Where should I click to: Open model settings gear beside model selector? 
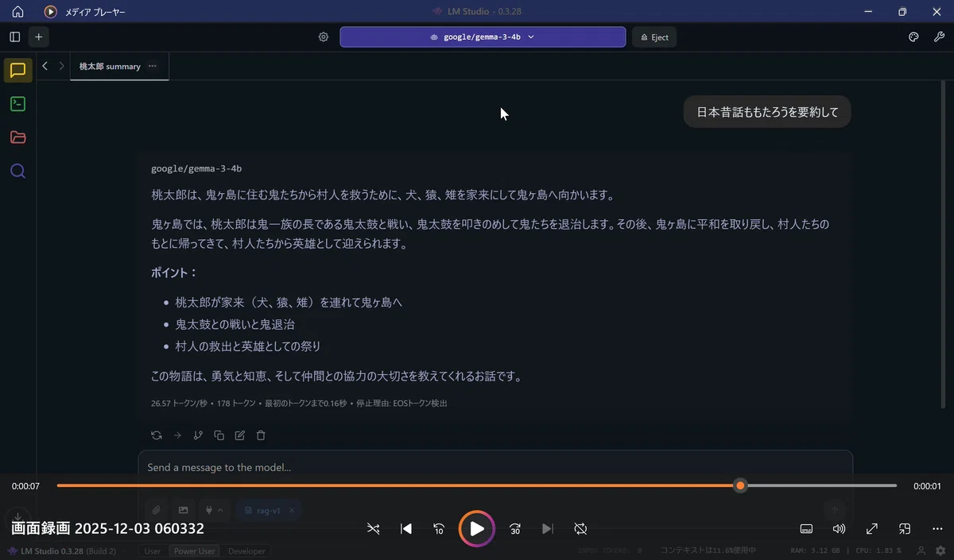(324, 37)
